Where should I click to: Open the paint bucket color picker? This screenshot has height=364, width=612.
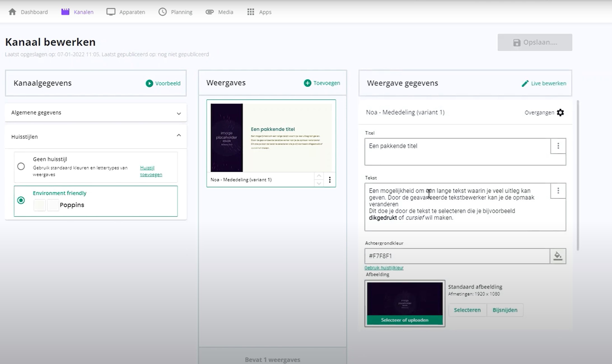(558, 256)
